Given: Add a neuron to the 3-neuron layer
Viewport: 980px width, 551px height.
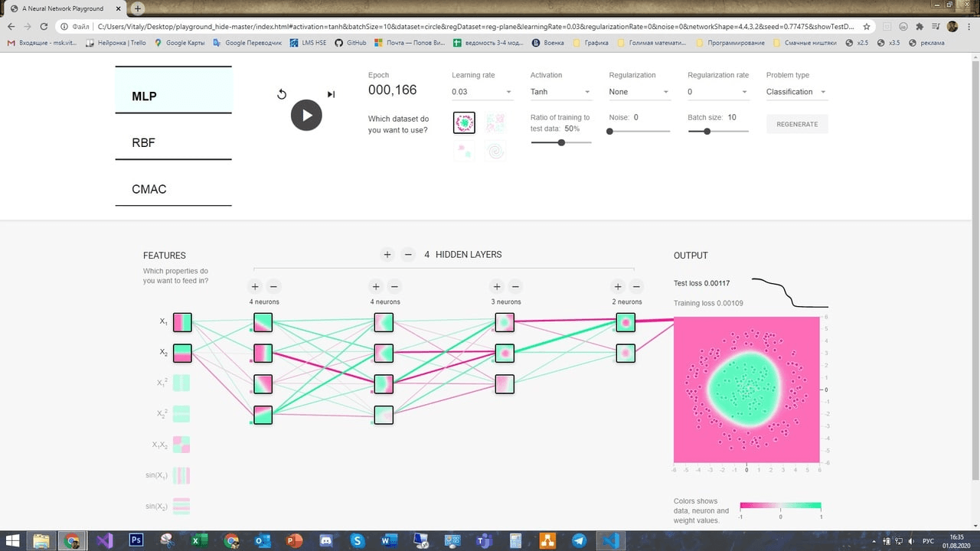Looking at the screenshot, I should pos(497,287).
